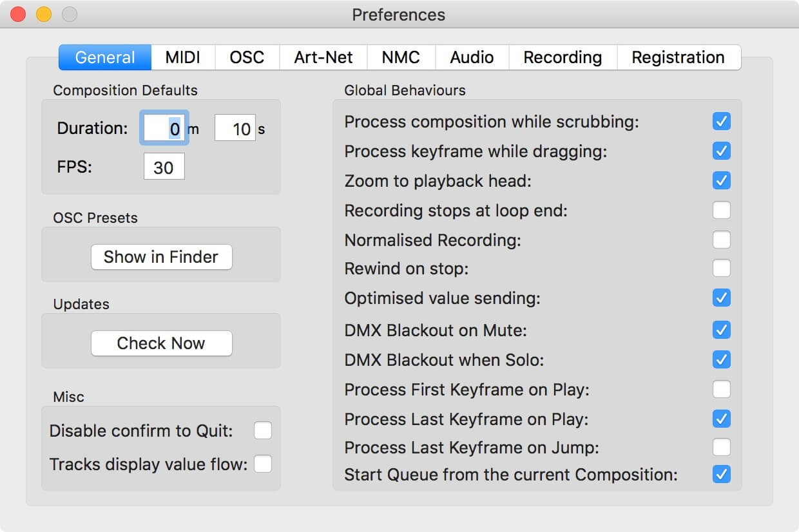Check Disable confirm to Quit
799x532 pixels.
tap(263, 431)
